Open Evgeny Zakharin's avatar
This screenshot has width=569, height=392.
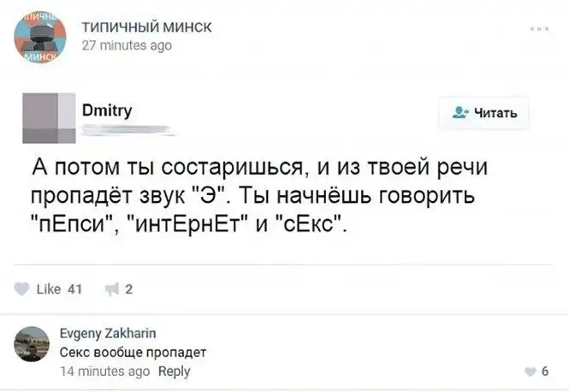pyautogui.click(x=33, y=346)
